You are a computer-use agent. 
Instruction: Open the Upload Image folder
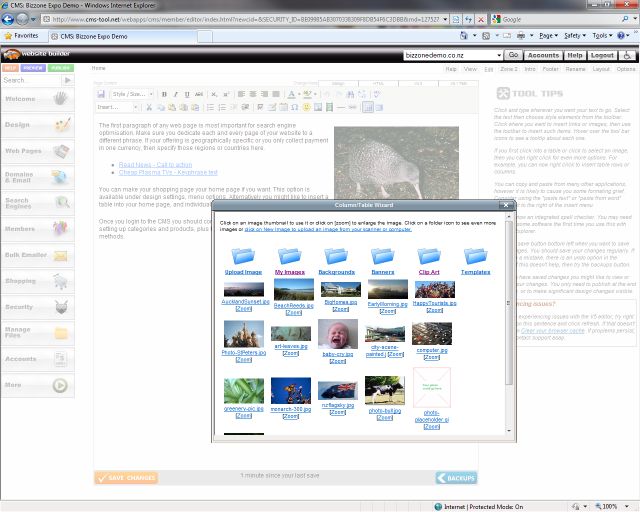[244, 256]
